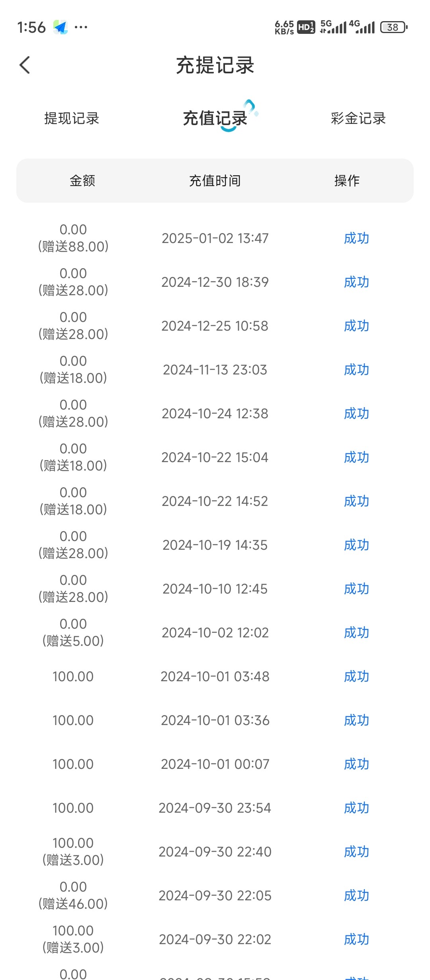The height and width of the screenshot is (980, 430).
Task: Tap 成功 for the 2024-10-01 03:48 recharge
Action: point(356,676)
